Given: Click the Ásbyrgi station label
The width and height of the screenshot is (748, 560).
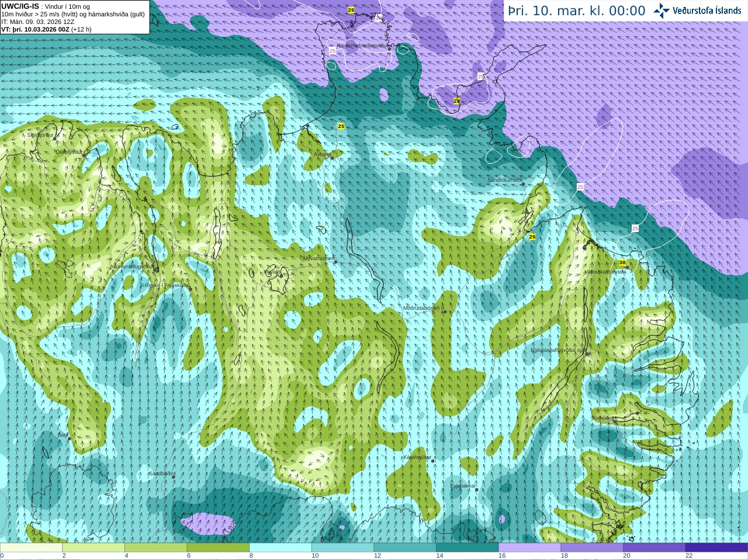Looking at the screenshot, I should coord(322,154).
